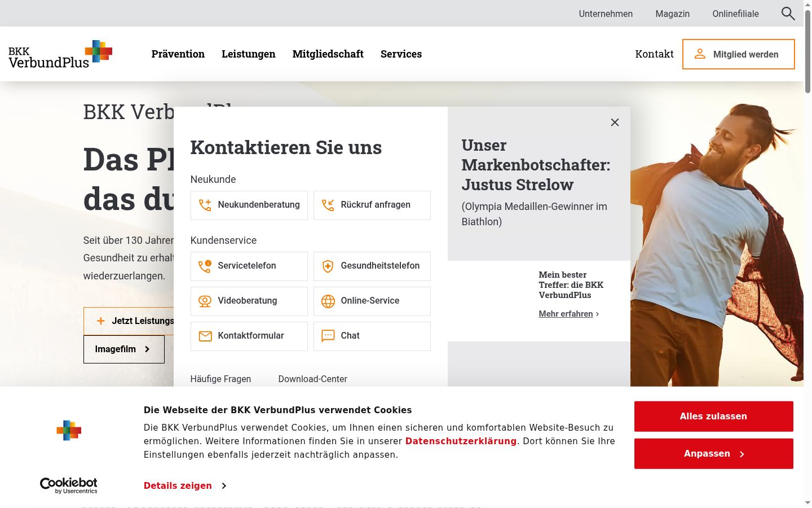Expand cookie details via Details zeigen arrow
812x508 pixels.
(224, 486)
